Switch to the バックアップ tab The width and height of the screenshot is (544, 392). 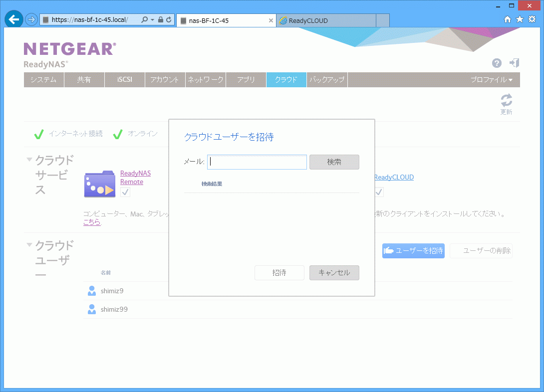pyautogui.click(x=327, y=80)
